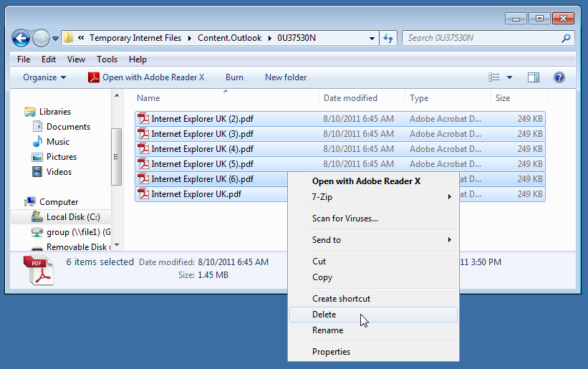588x369 pixels.
Task: Select file Internet Explorer UK (2).pdf
Action: click(339, 119)
